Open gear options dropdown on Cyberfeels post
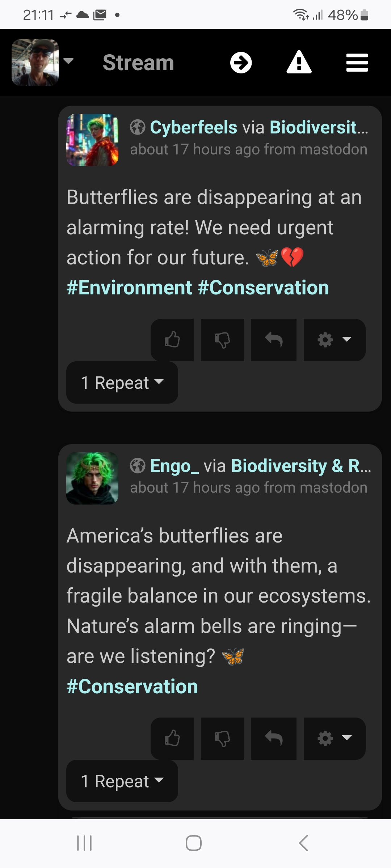Viewport: 391px width, 868px height. [335, 340]
